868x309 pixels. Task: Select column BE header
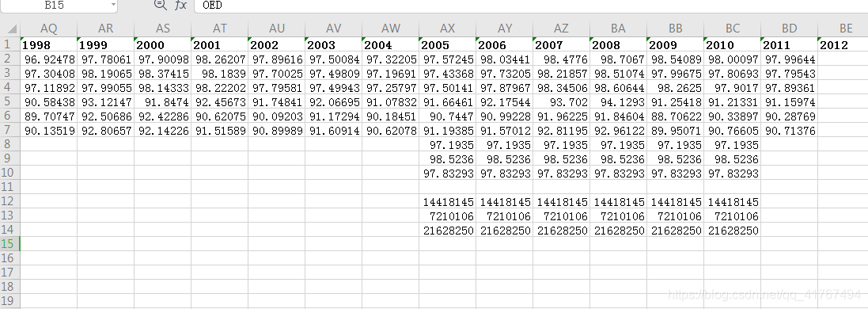843,29
